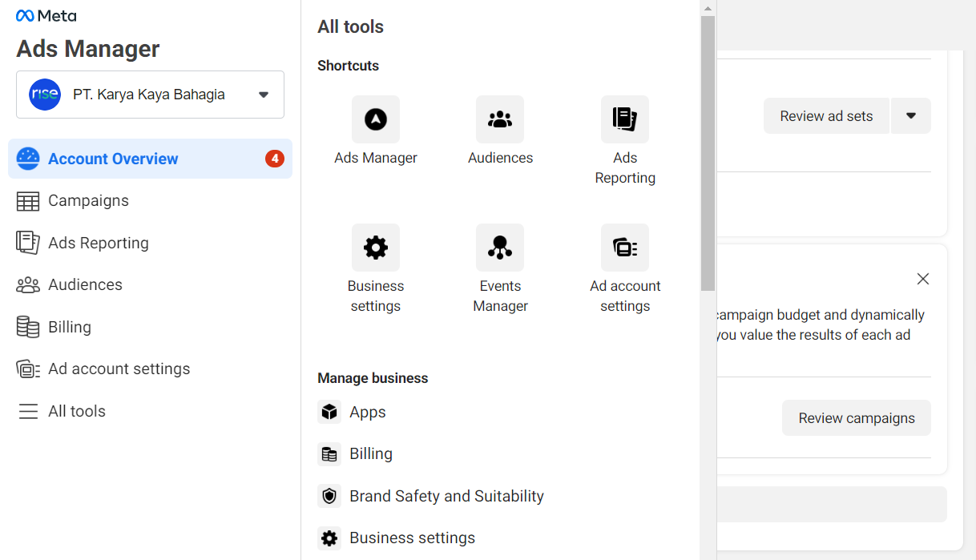Select All tools in the sidebar
The width and height of the screenshot is (976, 560).
(150, 411)
